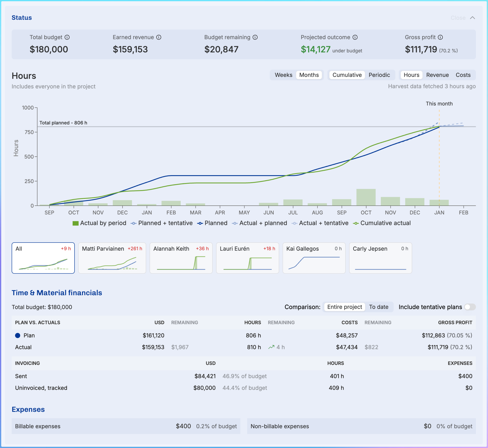
Task: Click the Projected outcome info icon
Action: tap(355, 37)
